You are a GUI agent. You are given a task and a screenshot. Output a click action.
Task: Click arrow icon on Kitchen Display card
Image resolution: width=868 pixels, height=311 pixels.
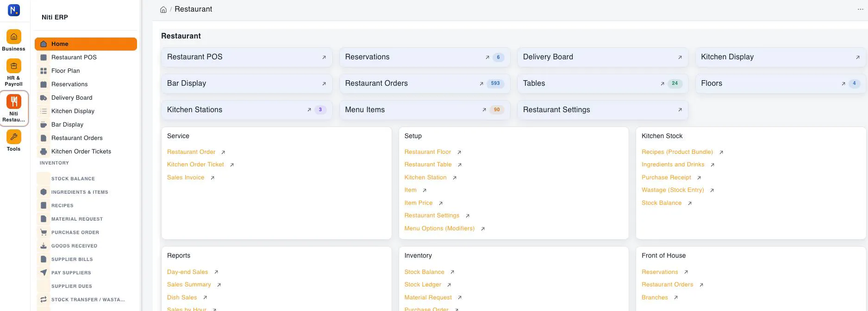tap(858, 57)
